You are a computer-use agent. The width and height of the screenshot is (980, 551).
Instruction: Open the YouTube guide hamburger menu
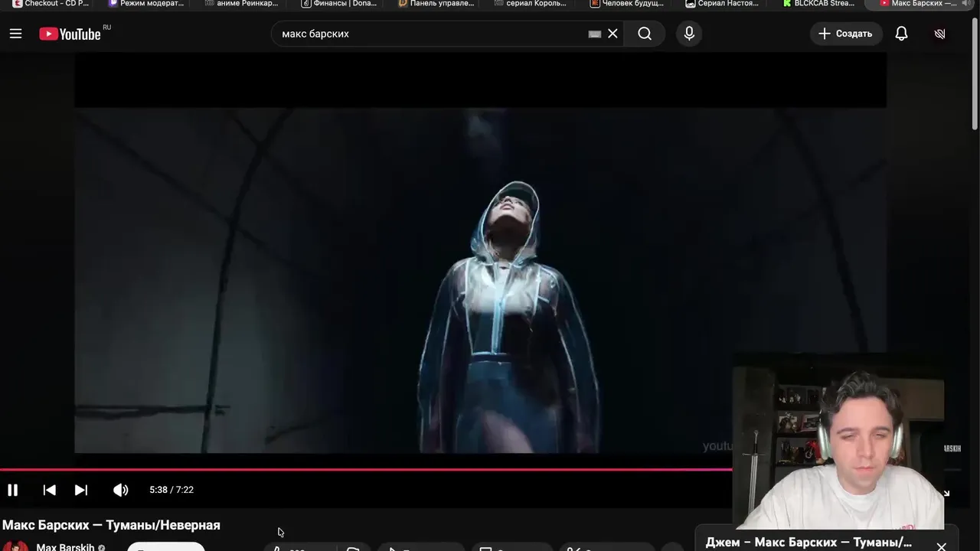[x=15, y=34]
